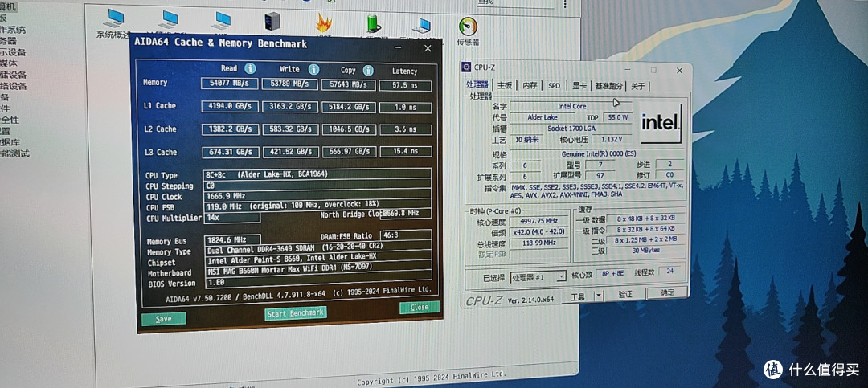The height and width of the screenshot is (388, 868).
Task: Click the L1 Cache Write value 3163.2 GB/s
Action: (289, 107)
